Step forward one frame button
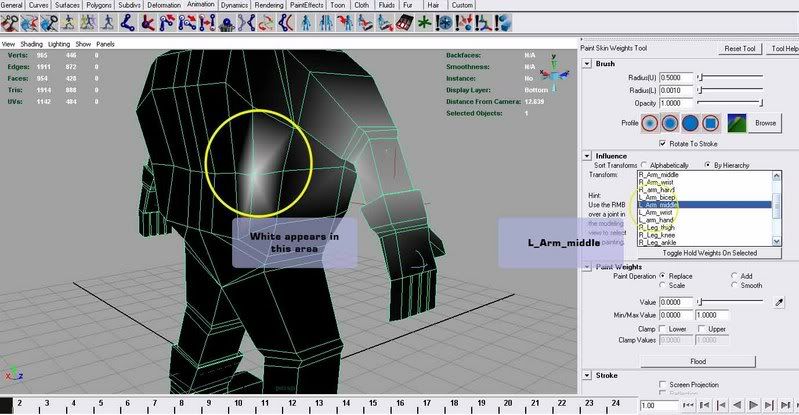 [785, 405]
